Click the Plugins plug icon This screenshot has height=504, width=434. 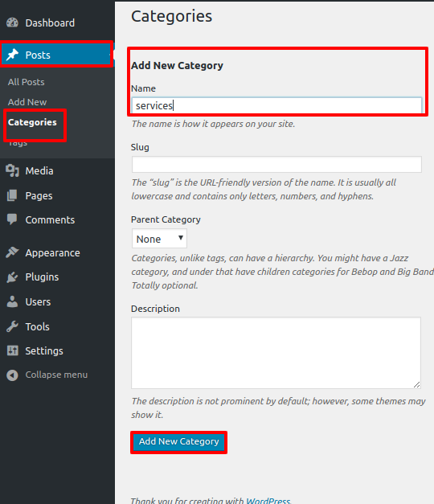point(12,277)
